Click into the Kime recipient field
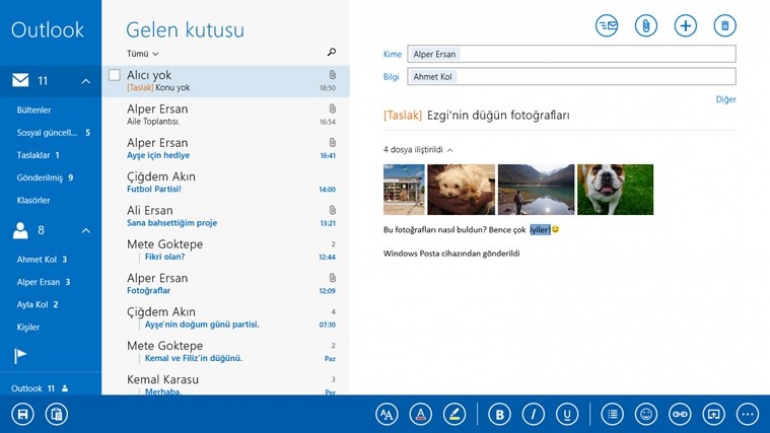The width and height of the screenshot is (770, 433). 572,54
